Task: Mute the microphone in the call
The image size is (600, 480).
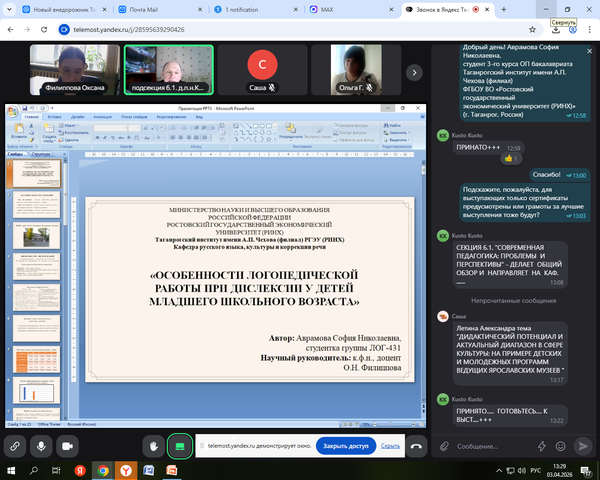Action: (42, 446)
